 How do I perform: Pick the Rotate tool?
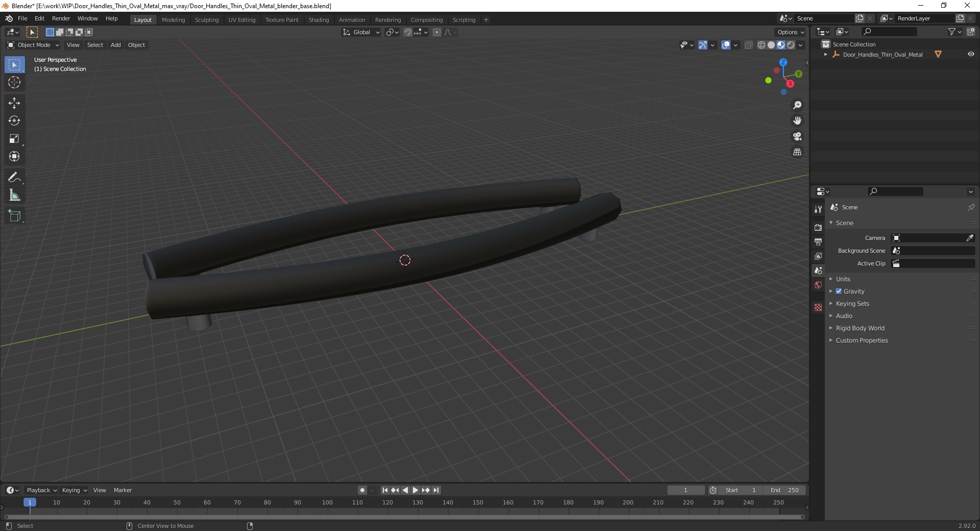14,121
